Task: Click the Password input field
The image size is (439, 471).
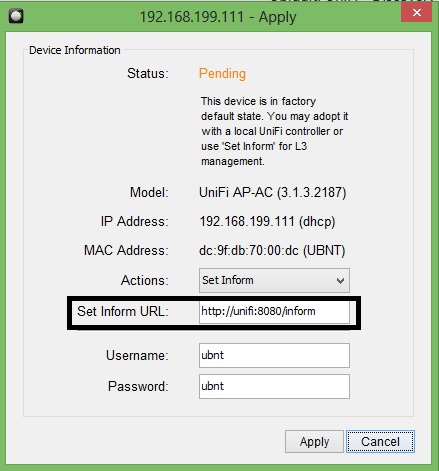Action: point(274,386)
